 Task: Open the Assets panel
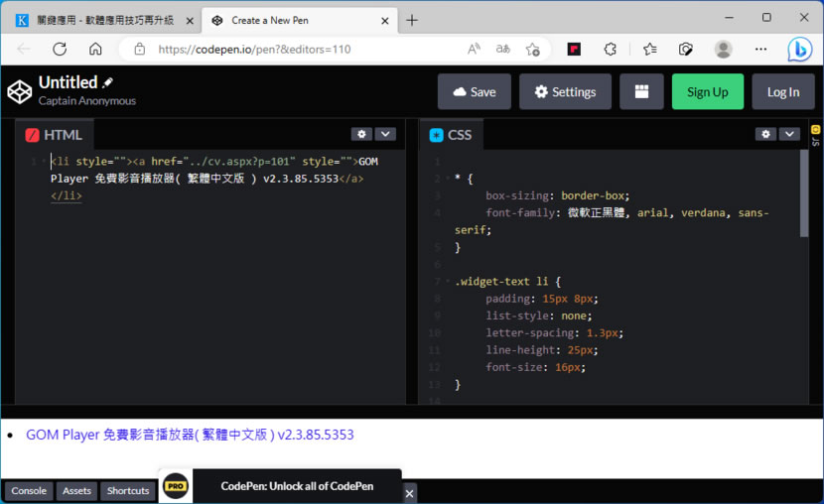click(x=76, y=491)
